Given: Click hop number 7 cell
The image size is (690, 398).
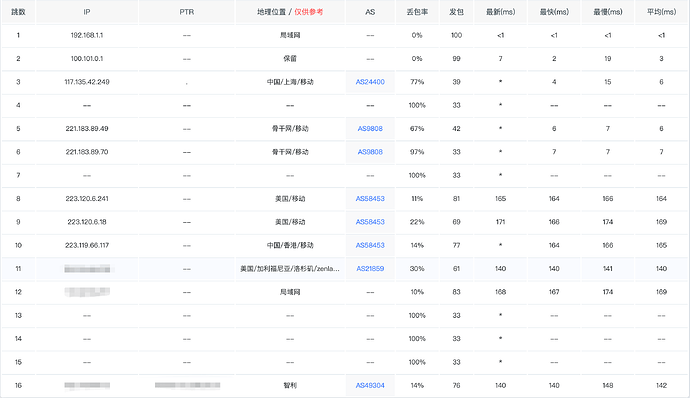Looking at the screenshot, I should tap(18, 175).
